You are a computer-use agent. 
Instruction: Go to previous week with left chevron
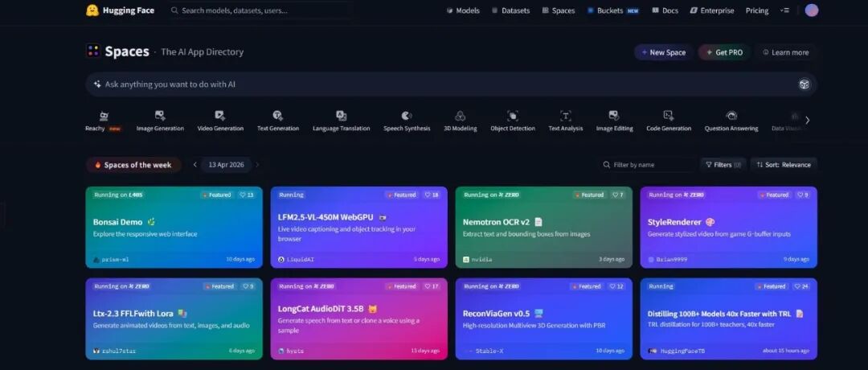click(x=194, y=165)
